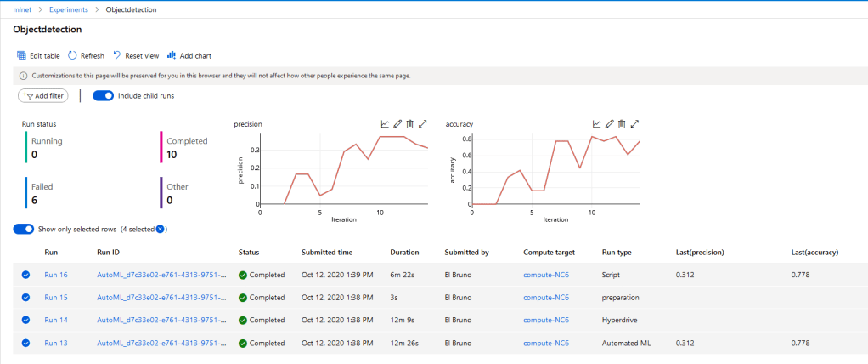Delete the precision chart
The height and width of the screenshot is (364, 868).
pos(409,124)
